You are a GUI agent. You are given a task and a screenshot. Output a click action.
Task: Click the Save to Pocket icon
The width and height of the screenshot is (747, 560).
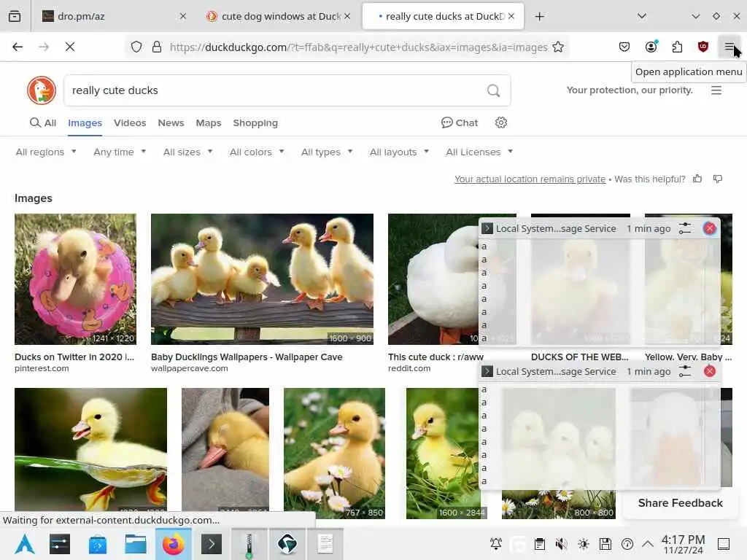tap(624, 47)
